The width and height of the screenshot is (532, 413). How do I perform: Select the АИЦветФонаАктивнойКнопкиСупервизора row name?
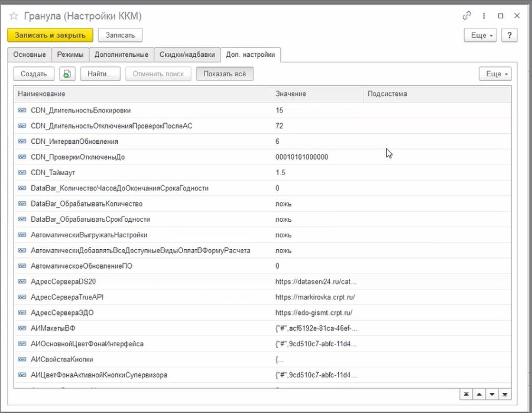pyautogui.click(x=99, y=375)
